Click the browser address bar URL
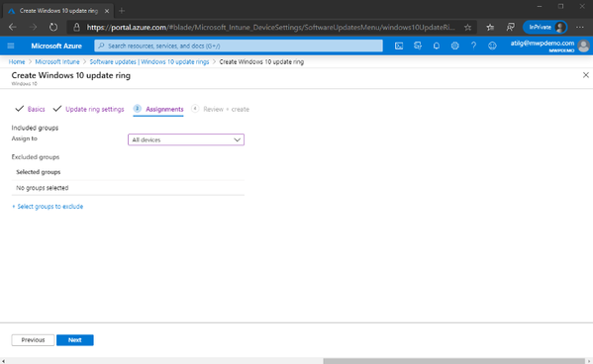Screen dimensions: 593x364 coord(270,28)
